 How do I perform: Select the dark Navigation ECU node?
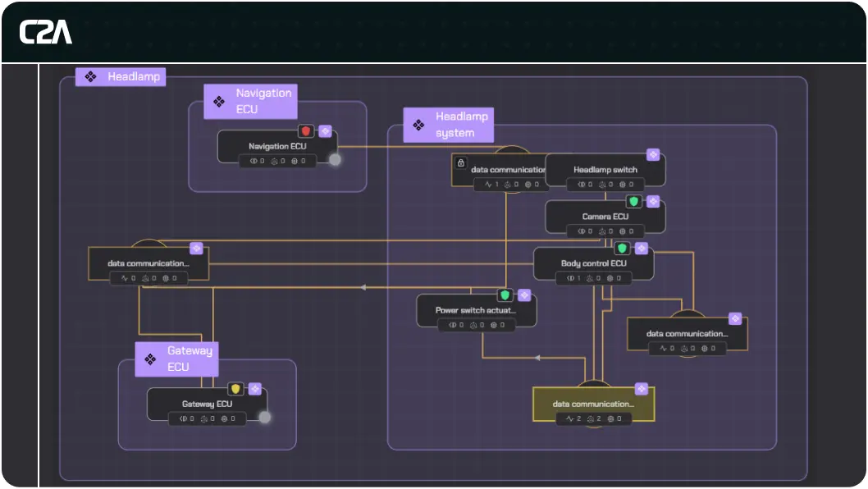click(x=277, y=147)
